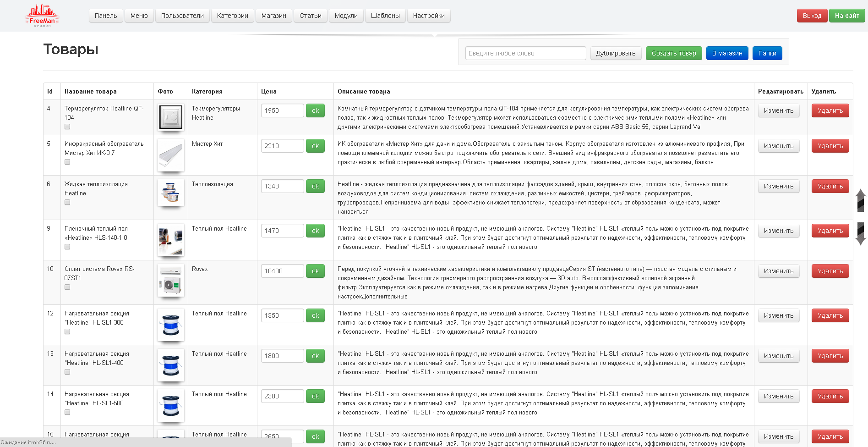Click Изменить for Терморегулятор Heatline QF-104
Image resolution: width=868 pixels, height=447 pixels.
(x=779, y=110)
